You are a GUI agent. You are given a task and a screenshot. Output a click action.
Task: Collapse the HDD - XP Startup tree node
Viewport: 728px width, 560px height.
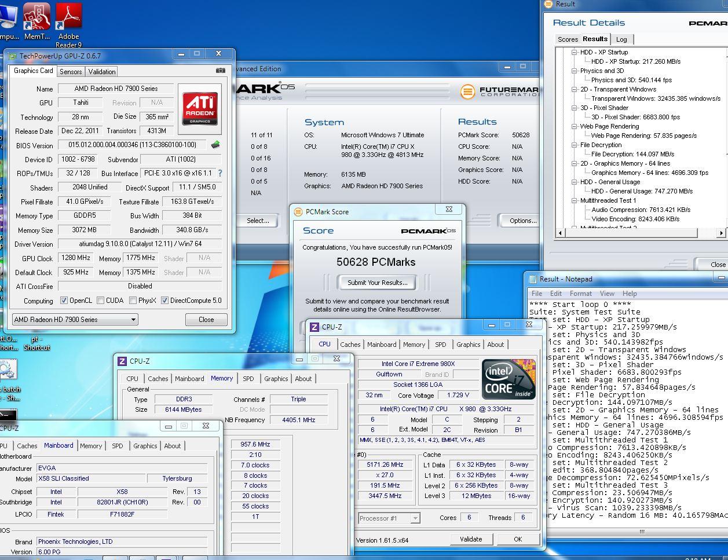[574, 52]
